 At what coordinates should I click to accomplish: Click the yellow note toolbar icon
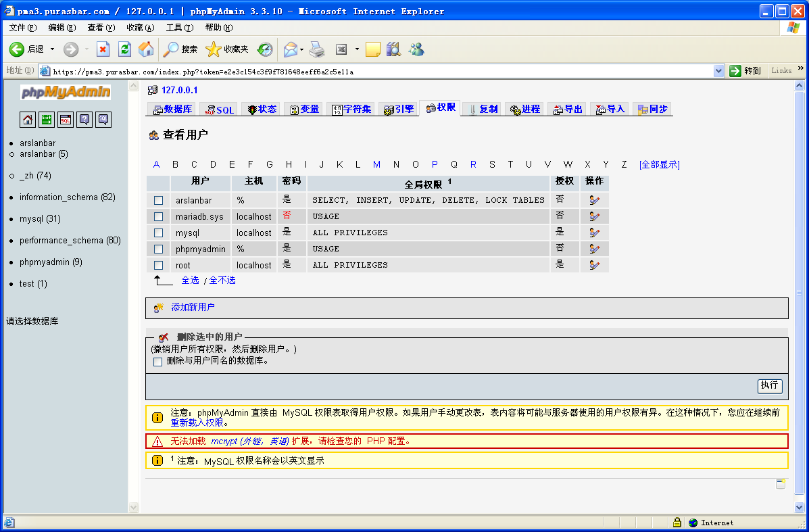(372, 49)
